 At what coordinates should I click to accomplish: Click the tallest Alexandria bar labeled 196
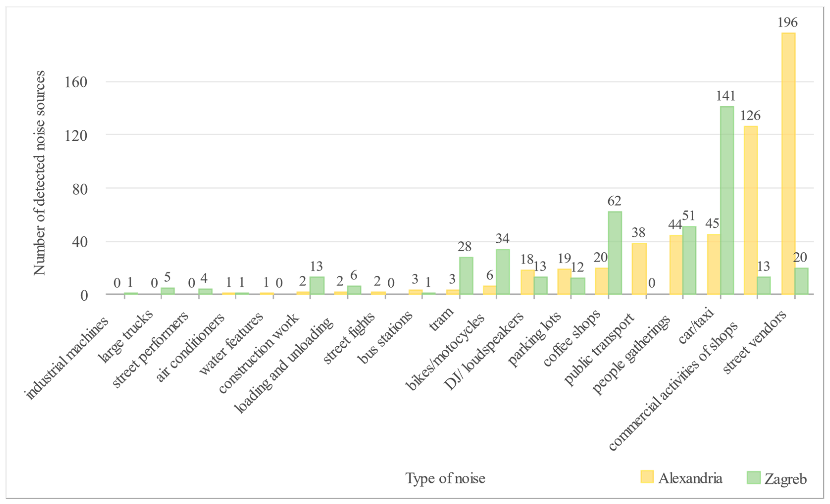pyautogui.click(x=788, y=163)
